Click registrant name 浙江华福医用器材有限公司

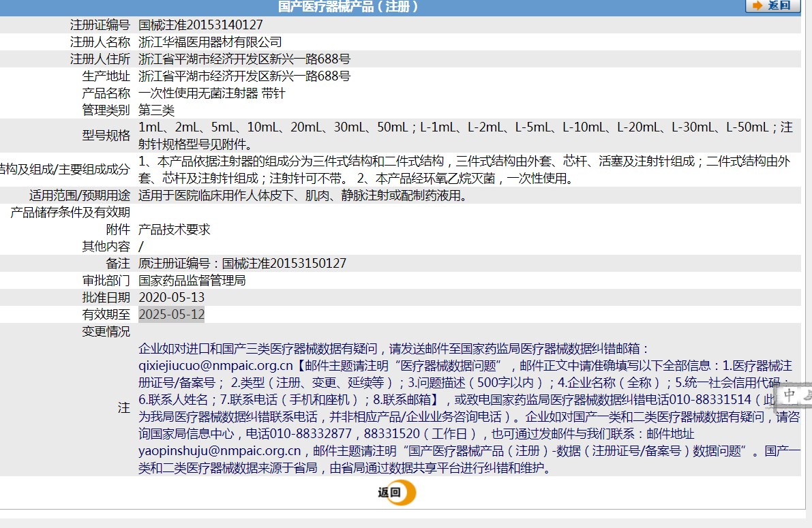pos(210,42)
